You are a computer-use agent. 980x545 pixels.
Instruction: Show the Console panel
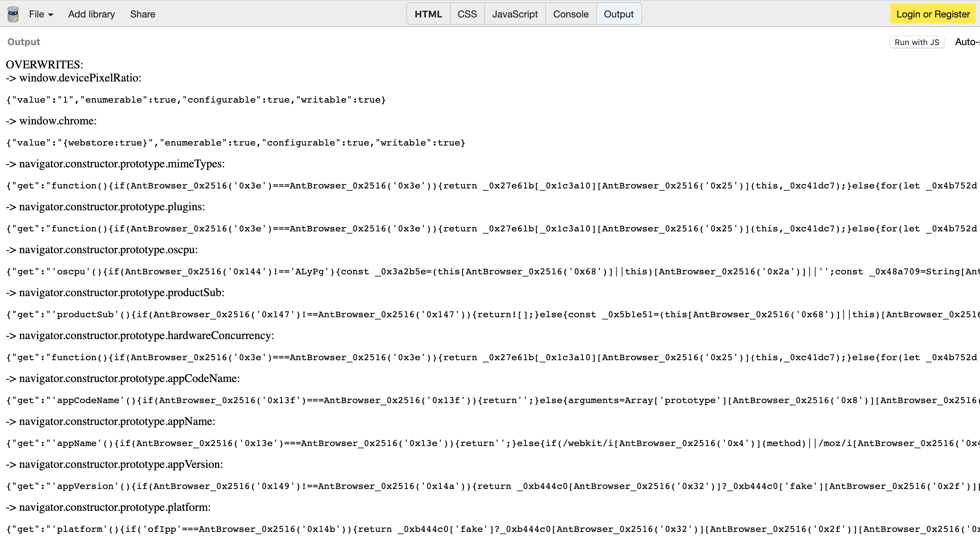coord(570,14)
